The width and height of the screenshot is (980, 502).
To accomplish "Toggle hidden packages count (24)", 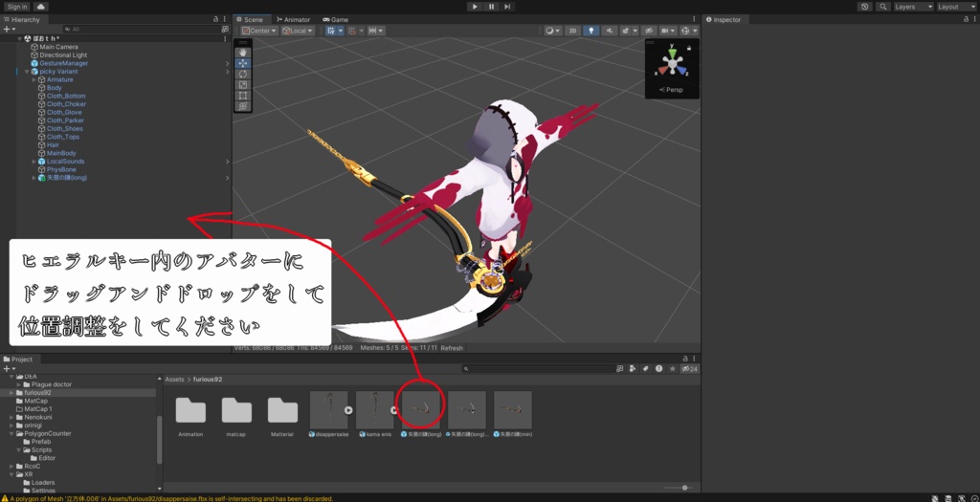I will (x=690, y=368).
